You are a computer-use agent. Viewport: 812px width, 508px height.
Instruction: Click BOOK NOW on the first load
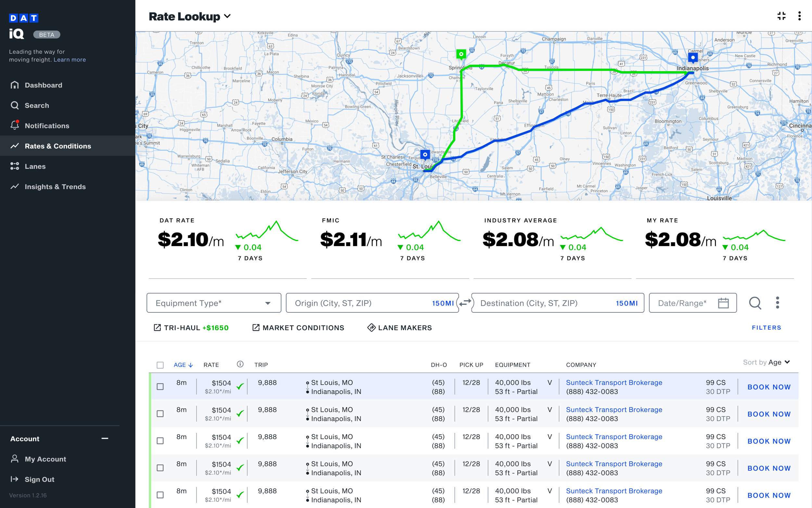769,387
